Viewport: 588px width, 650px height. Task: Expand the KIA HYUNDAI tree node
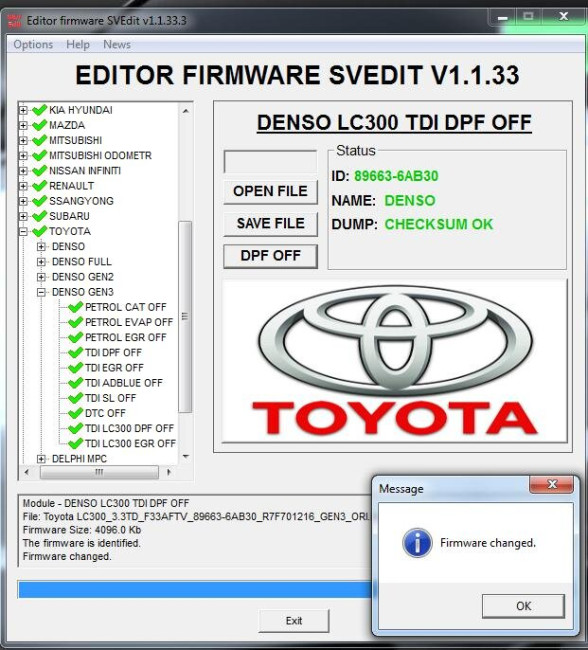(x=24, y=110)
